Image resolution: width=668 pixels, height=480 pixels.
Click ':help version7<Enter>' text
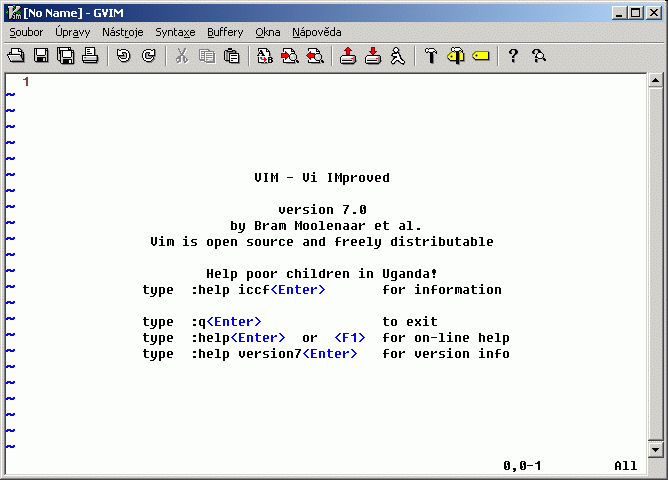(274, 354)
